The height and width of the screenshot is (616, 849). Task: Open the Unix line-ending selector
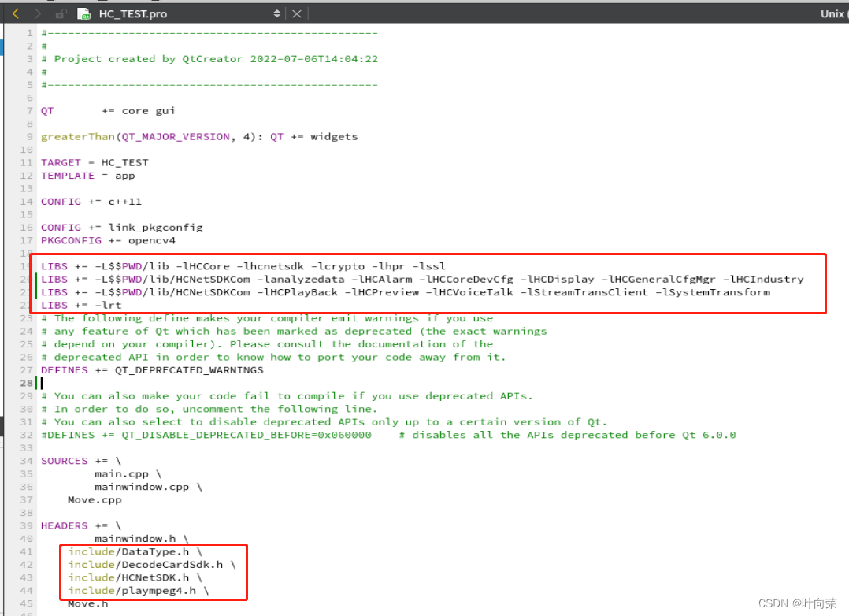[832, 13]
